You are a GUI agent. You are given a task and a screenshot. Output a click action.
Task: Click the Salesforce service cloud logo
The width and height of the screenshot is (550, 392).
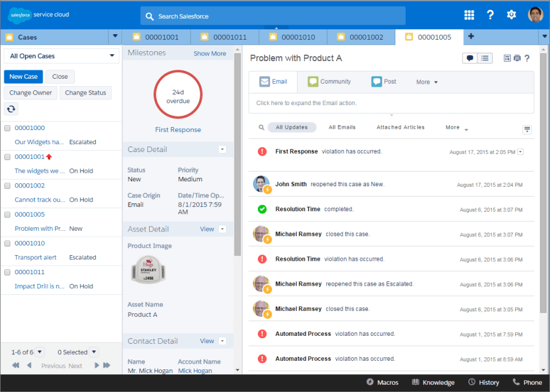(x=38, y=15)
